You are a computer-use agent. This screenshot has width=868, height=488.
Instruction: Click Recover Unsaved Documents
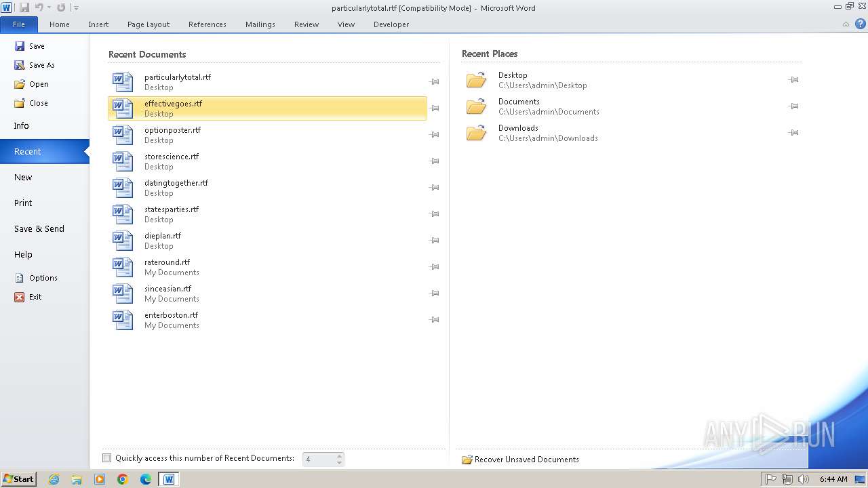click(x=520, y=460)
